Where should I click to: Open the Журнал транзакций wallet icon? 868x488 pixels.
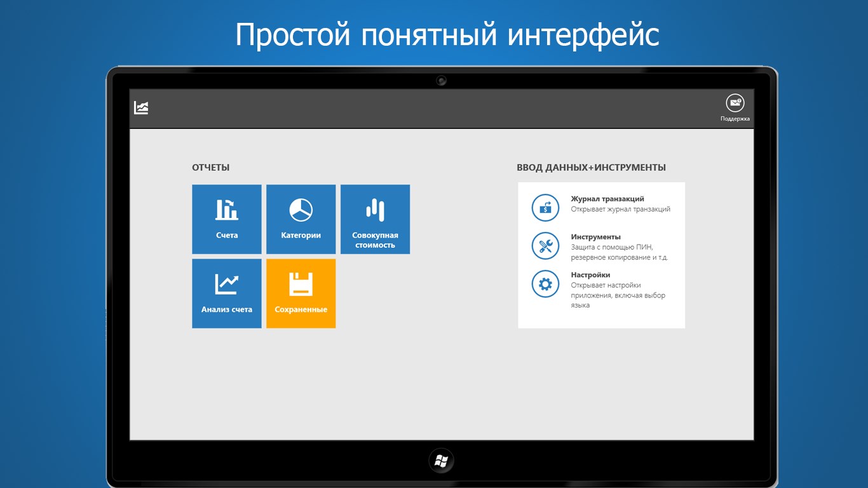click(545, 207)
